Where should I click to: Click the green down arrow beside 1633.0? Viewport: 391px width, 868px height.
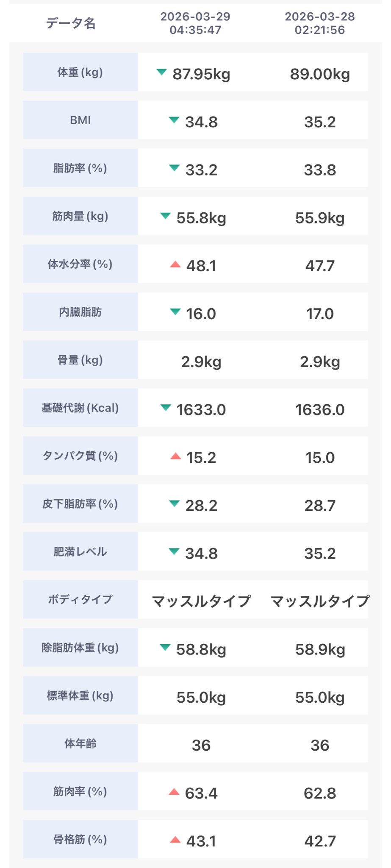tap(166, 408)
